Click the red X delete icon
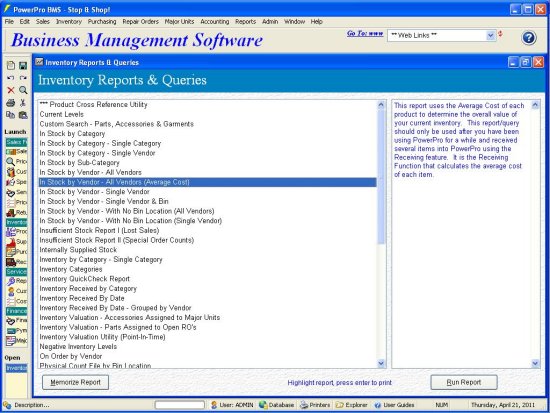Image resolution: width=550 pixels, height=413 pixels. (x=11, y=90)
